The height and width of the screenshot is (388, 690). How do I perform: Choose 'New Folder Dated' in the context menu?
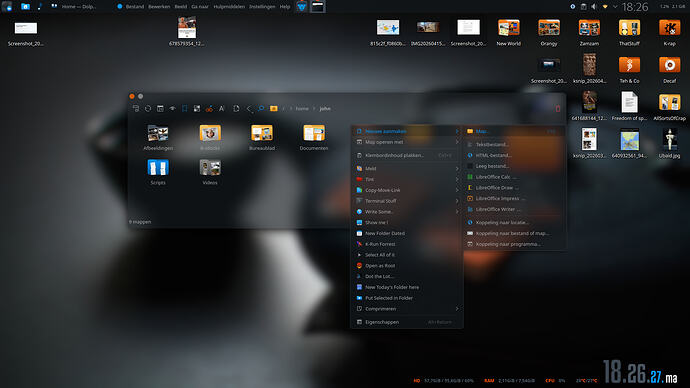tap(407, 233)
